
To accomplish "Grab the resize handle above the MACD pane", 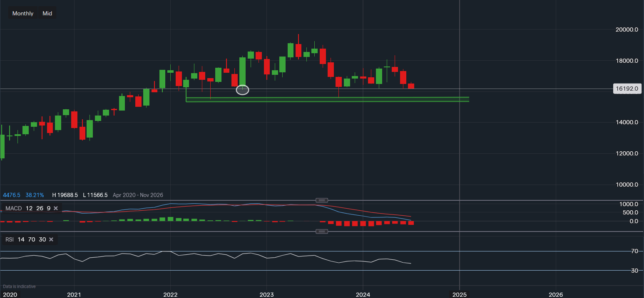I will tap(322, 200).
